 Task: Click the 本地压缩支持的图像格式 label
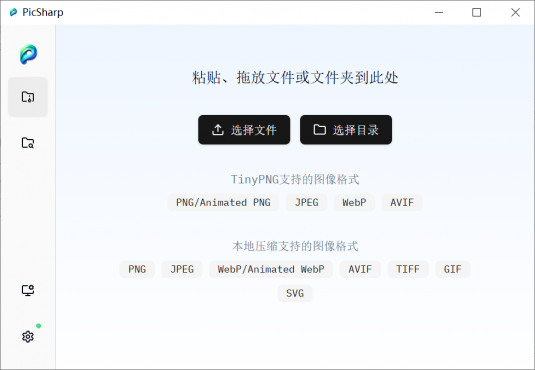(295, 246)
